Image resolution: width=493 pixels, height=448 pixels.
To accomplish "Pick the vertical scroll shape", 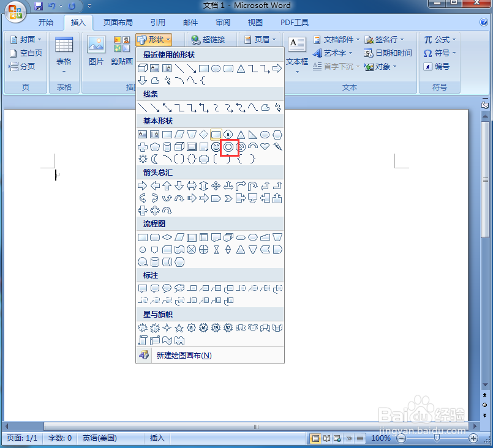I will tap(143, 340).
